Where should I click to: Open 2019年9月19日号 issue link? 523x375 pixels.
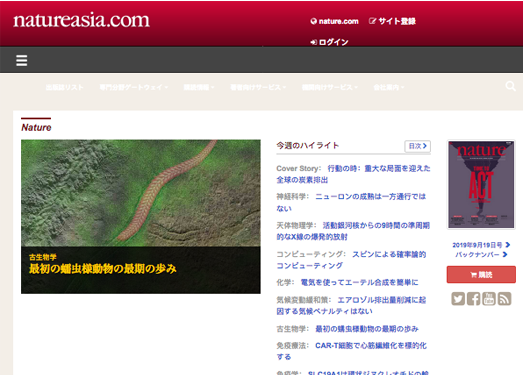point(481,245)
